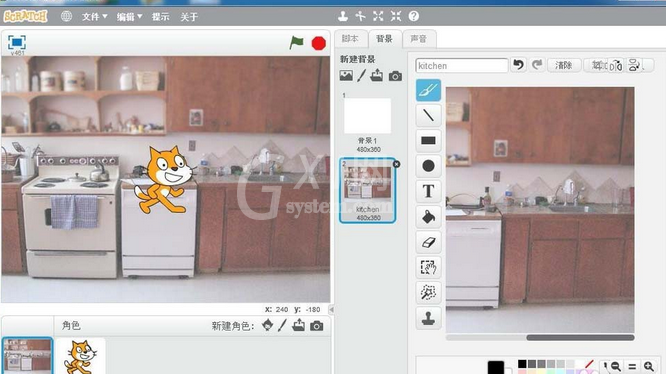This screenshot has width=666, height=374.
Task: Select the Eraser tool
Action: click(428, 242)
